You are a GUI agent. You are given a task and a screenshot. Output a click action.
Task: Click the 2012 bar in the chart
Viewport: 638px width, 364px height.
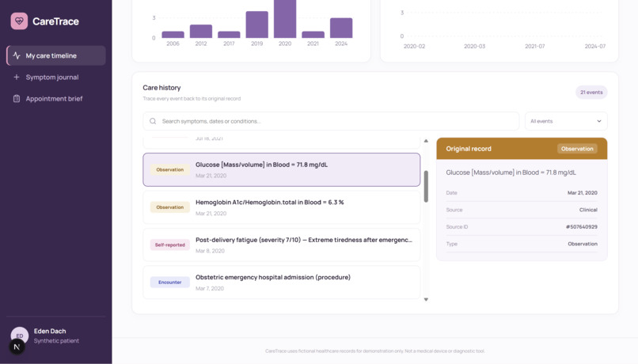click(201, 32)
